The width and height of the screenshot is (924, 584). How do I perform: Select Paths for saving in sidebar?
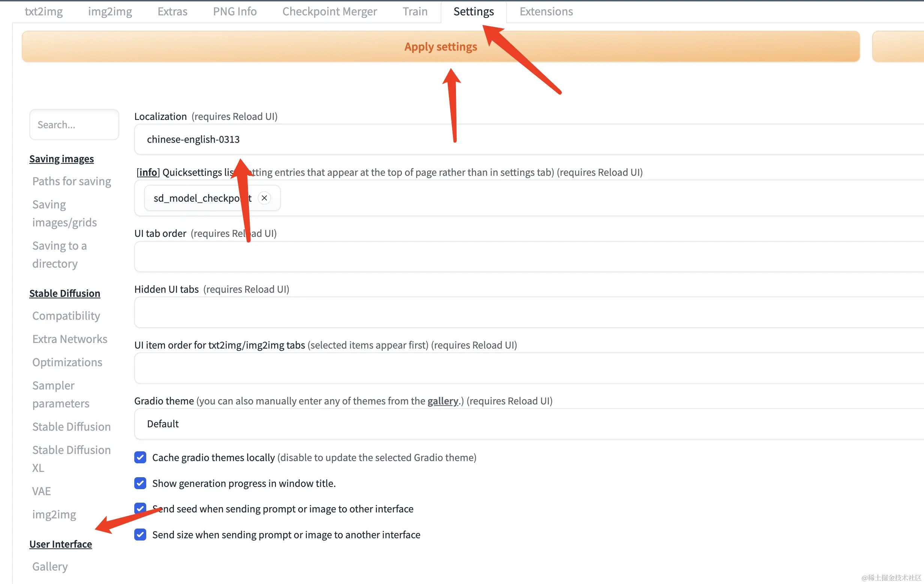72,181
